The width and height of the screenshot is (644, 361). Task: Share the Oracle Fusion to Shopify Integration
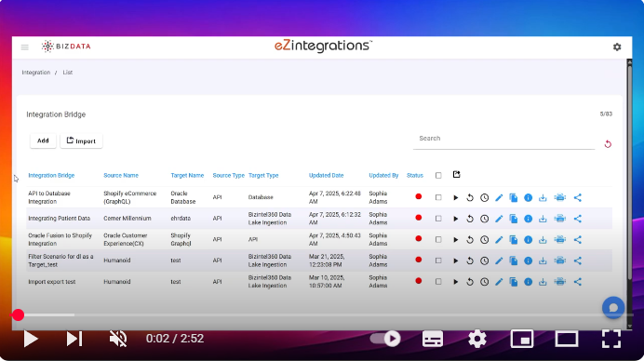[x=578, y=240]
